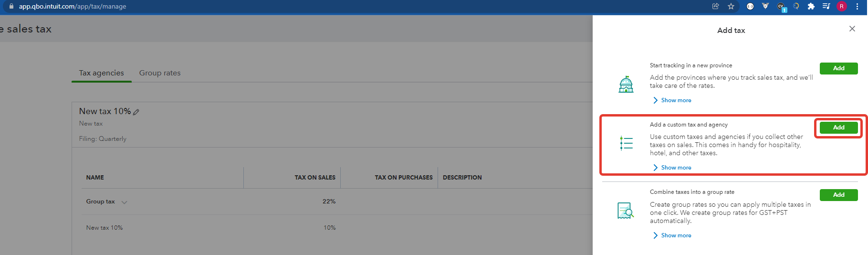This screenshot has width=868, height=255.
Task: Open the Chrome extensions puzzle icon
Action: (811, 6)
